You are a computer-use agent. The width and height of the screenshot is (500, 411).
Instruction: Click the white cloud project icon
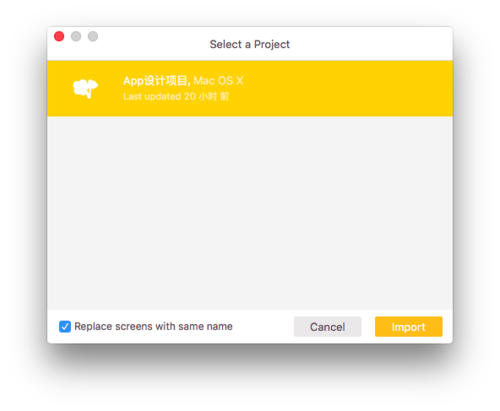tap(85, 88)
